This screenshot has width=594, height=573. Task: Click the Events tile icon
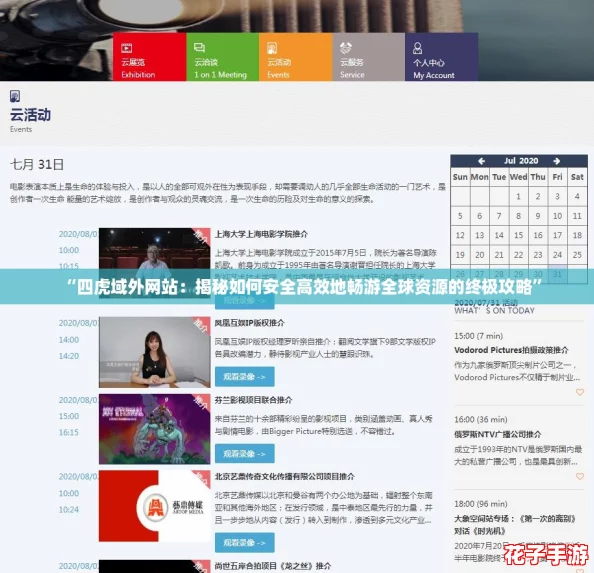click(x=272, y=48)
